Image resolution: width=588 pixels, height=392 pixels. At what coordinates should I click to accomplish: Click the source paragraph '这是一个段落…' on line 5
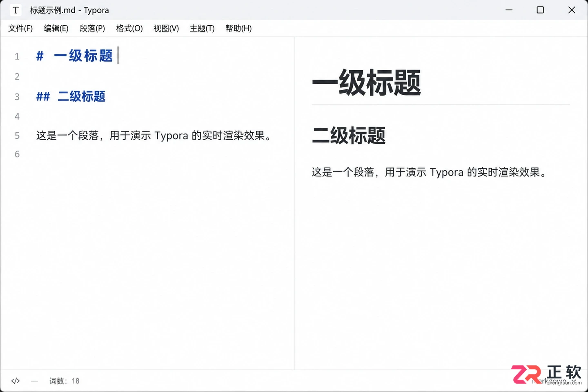tap(154, 136)
